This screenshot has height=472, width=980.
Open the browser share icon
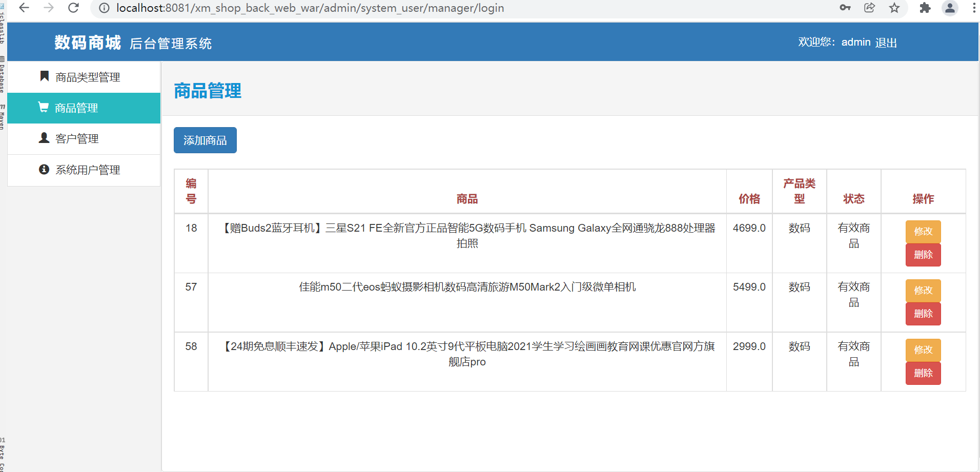pos(869,8)
